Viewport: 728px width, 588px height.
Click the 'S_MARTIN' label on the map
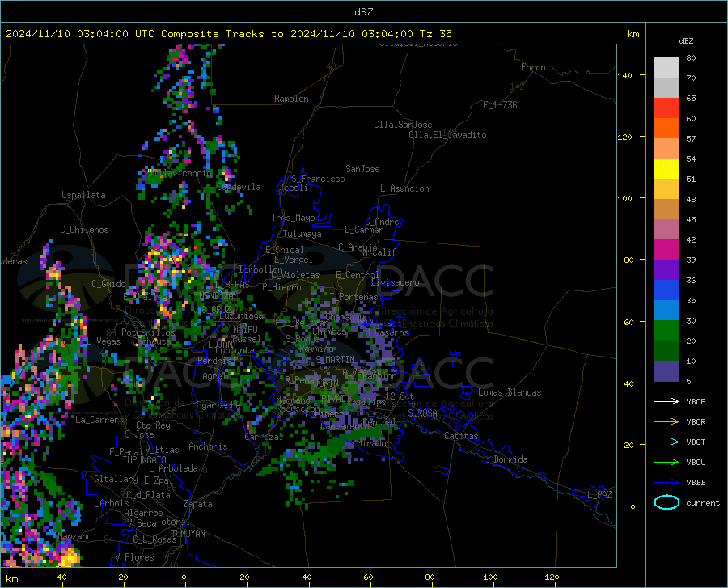point(335,360)
